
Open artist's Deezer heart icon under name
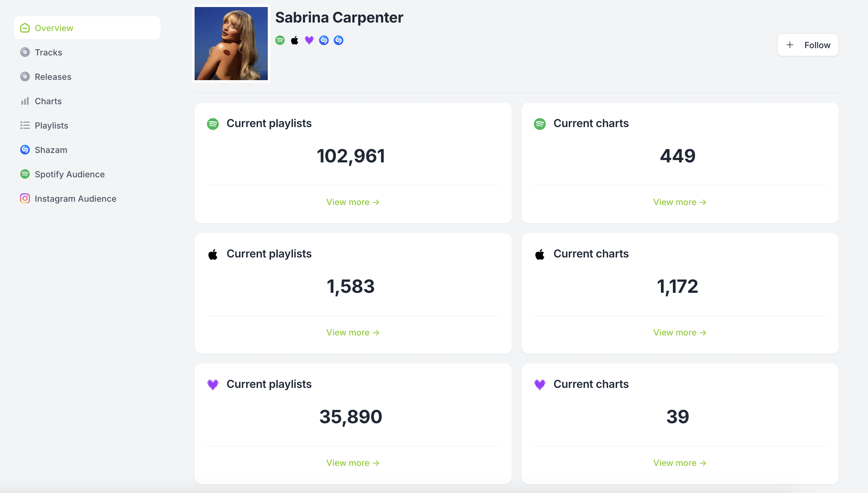click(309, 40)
